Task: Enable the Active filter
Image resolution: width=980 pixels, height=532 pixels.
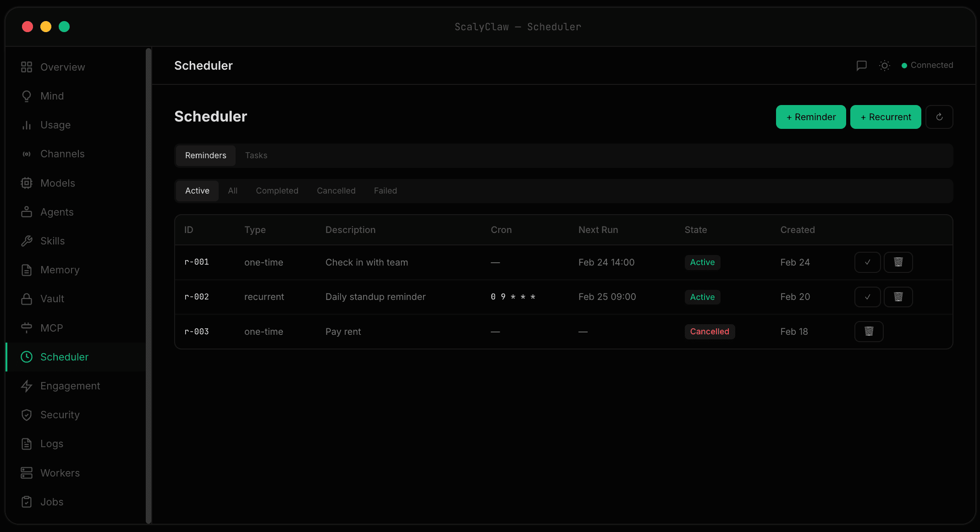Action: (197, 191)
